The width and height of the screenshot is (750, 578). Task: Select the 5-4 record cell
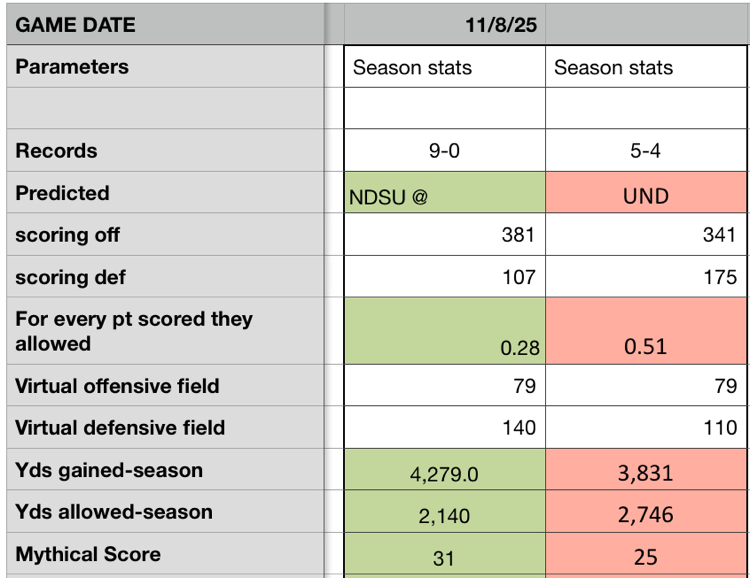(x=646, y=151)
